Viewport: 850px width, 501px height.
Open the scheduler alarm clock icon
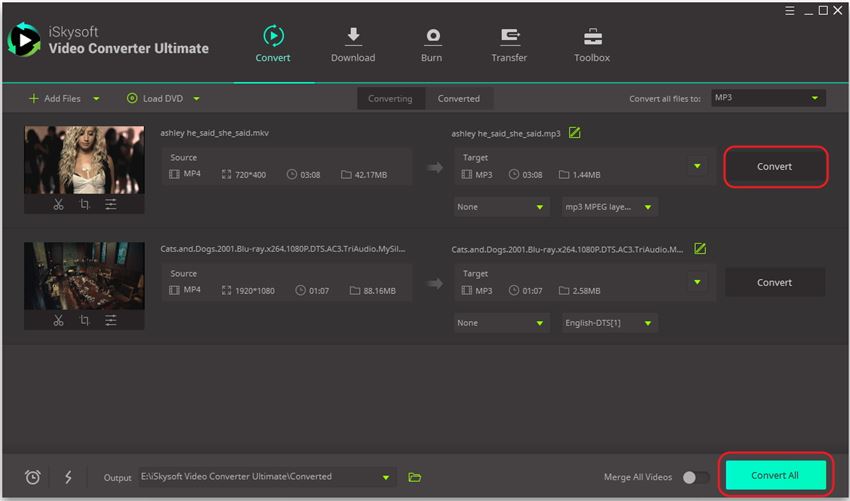[x=32, y=477]
